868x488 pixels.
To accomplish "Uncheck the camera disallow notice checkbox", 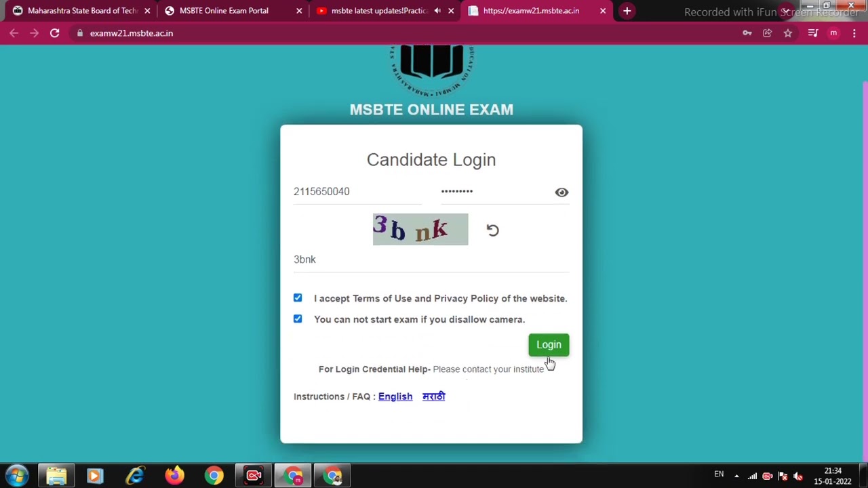I will coord(298,319).
